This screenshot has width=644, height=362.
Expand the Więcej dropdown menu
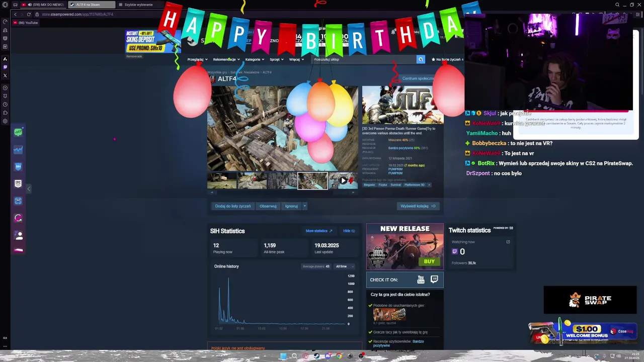tap(296, 59)
